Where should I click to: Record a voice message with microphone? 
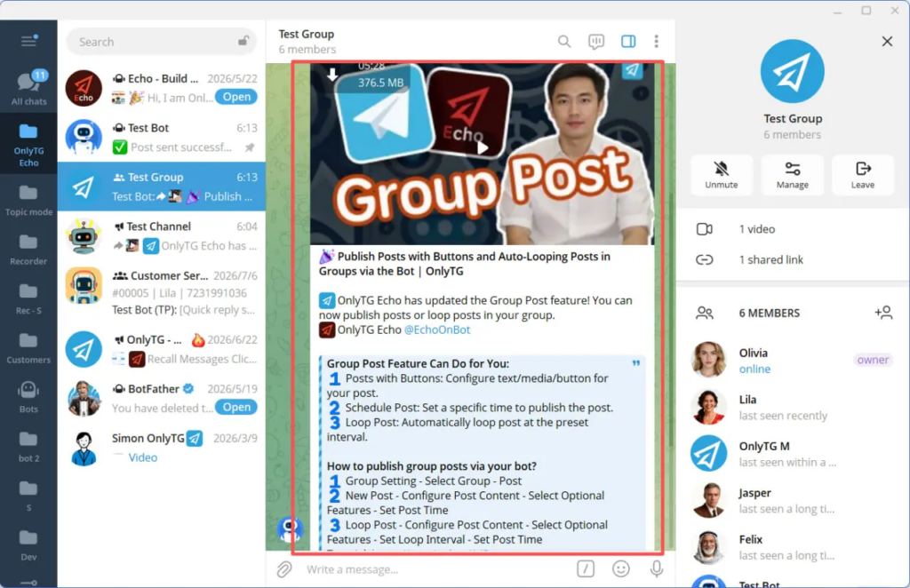(x=657, y=568)
